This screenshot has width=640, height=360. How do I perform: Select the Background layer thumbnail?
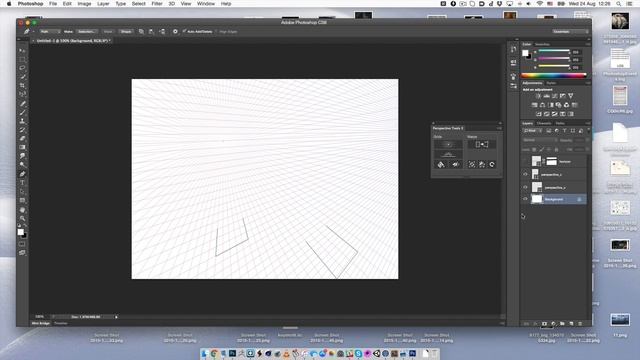[x=537, y=199]
